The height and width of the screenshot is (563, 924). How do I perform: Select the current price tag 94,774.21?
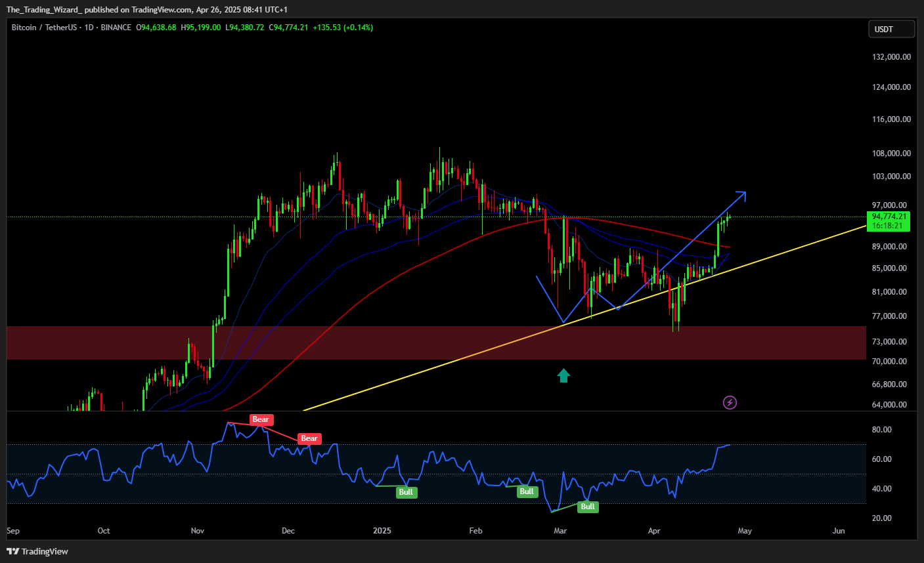point(889,217)
